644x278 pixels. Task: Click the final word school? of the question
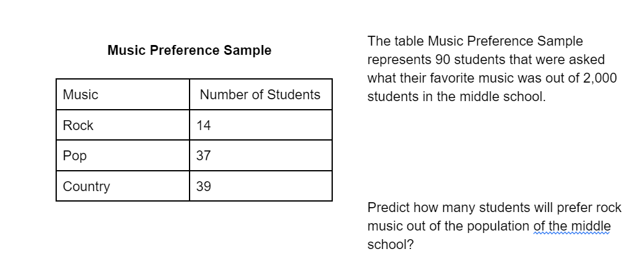391,245
